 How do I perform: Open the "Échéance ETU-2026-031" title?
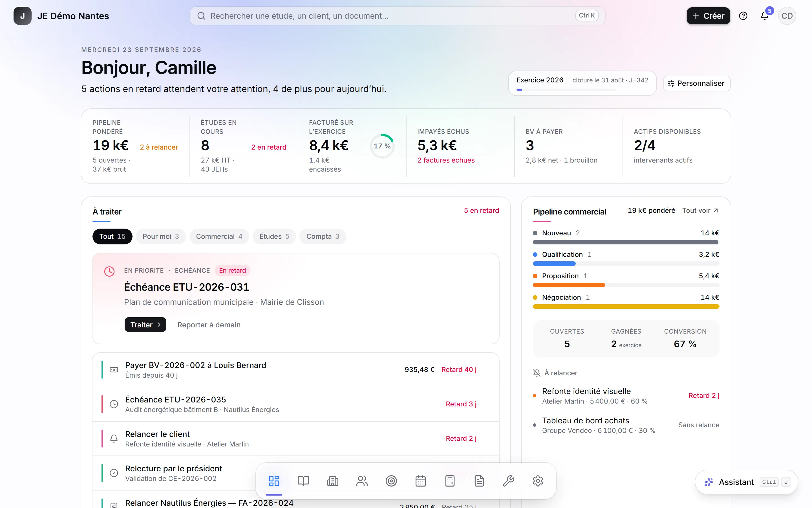point(187,287)
